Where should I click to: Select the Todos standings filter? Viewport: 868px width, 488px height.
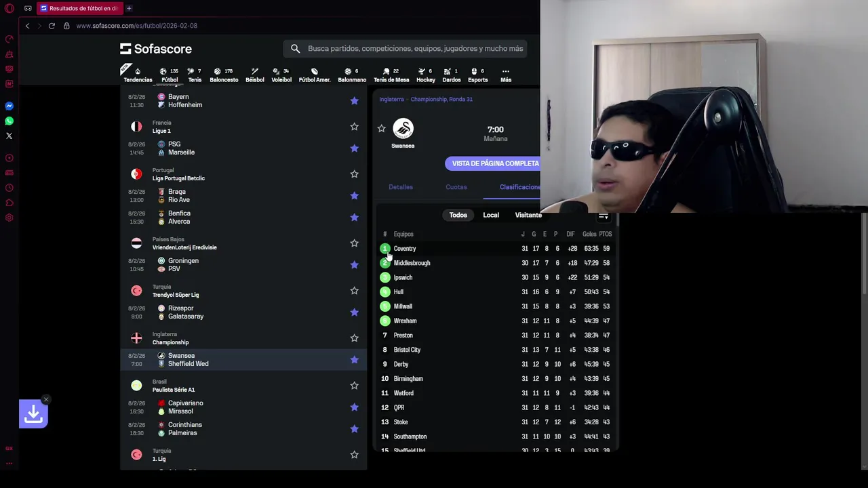(458, 216)
